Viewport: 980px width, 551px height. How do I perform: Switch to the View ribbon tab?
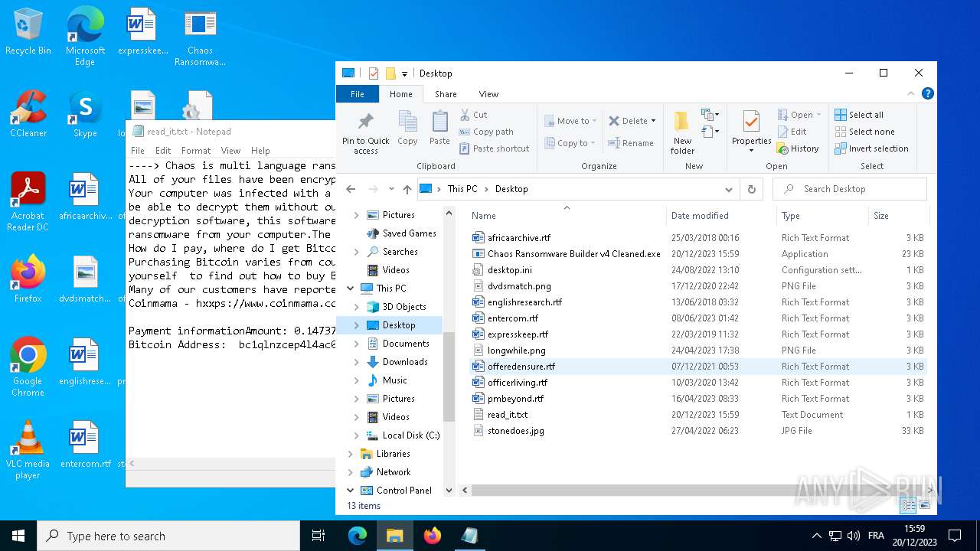[x=488, y=94]
